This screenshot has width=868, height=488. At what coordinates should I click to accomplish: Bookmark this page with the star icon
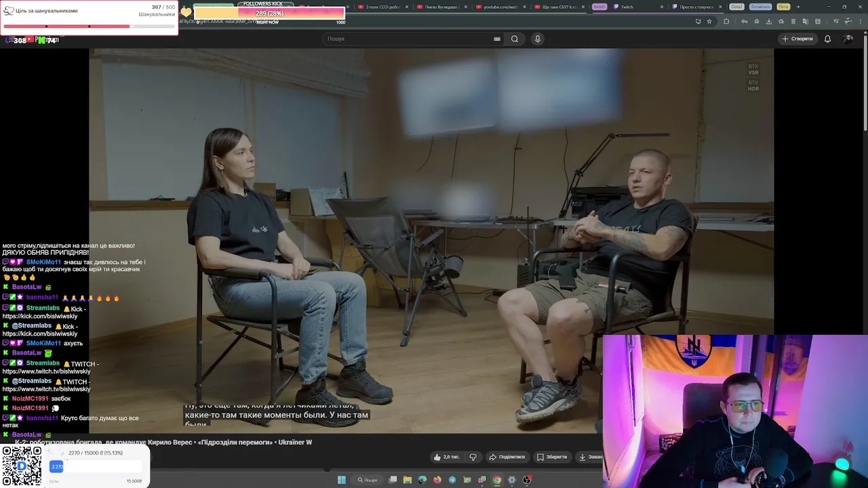point(709,21)
